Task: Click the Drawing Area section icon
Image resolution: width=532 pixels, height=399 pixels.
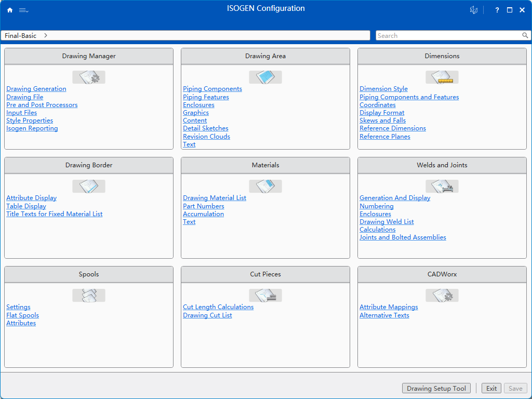Action: [x=265, y=77]
